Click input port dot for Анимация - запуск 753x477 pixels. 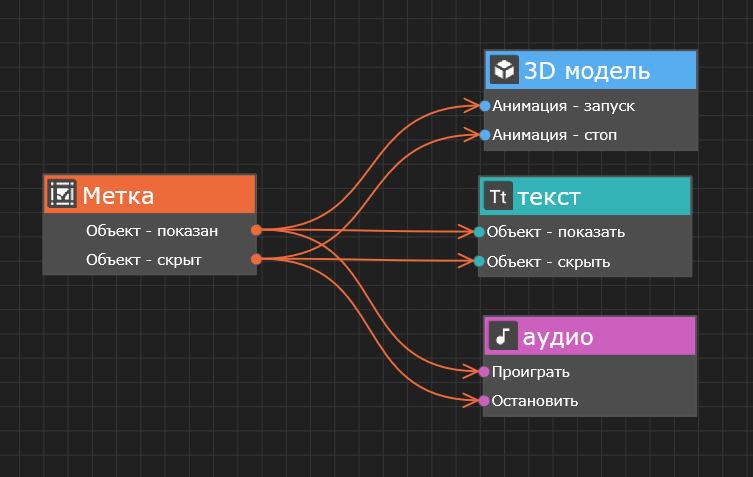[x=485, y=105]
